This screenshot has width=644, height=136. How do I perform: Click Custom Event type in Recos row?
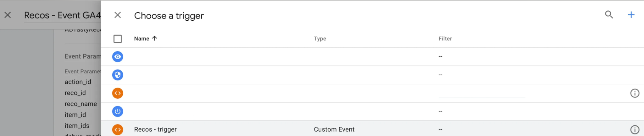tap(334, 129)
